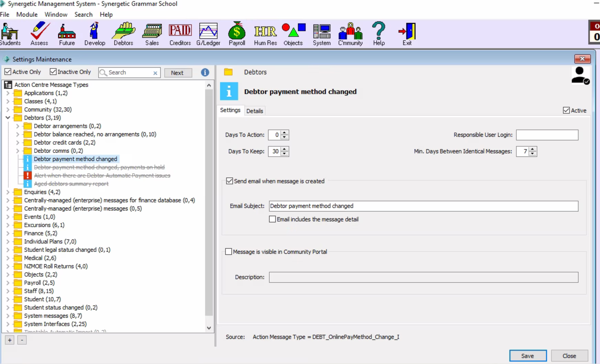Uncheck the Active checkbox
This screenshot has height=364, width=600.
pyautogui.click(x=566, y=110)
